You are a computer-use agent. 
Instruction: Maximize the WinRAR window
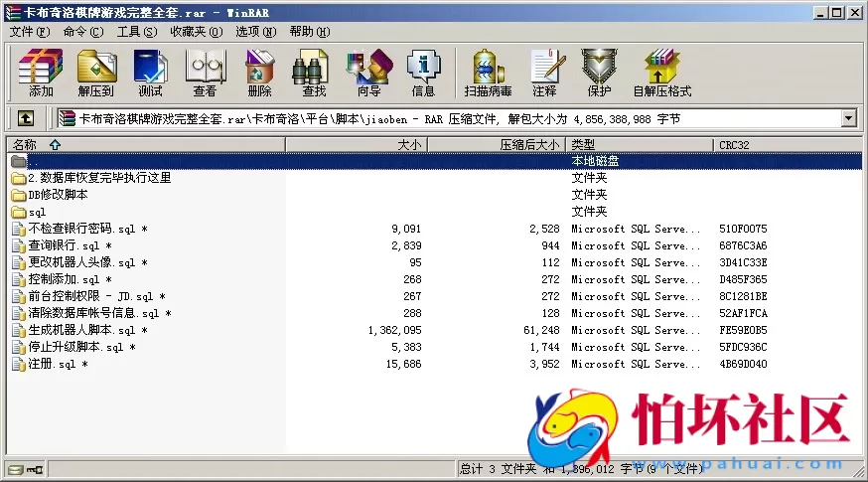click(x=837, y=12)
